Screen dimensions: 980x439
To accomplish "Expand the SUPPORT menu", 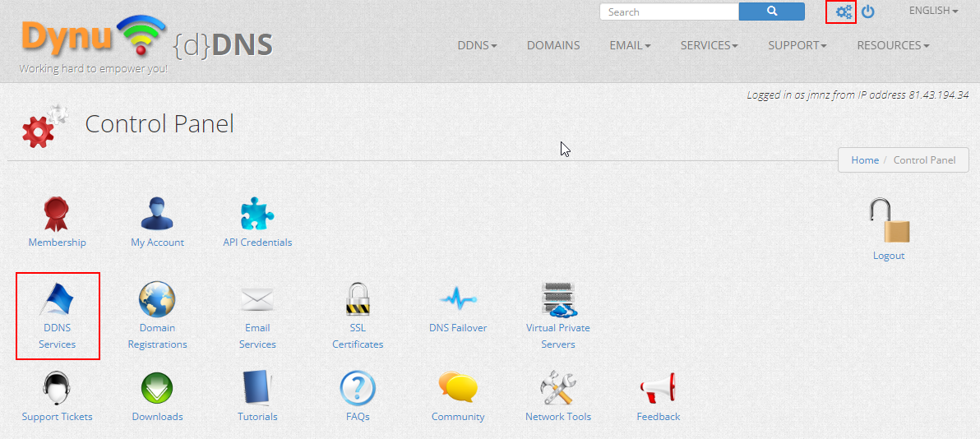I will 797,46.
